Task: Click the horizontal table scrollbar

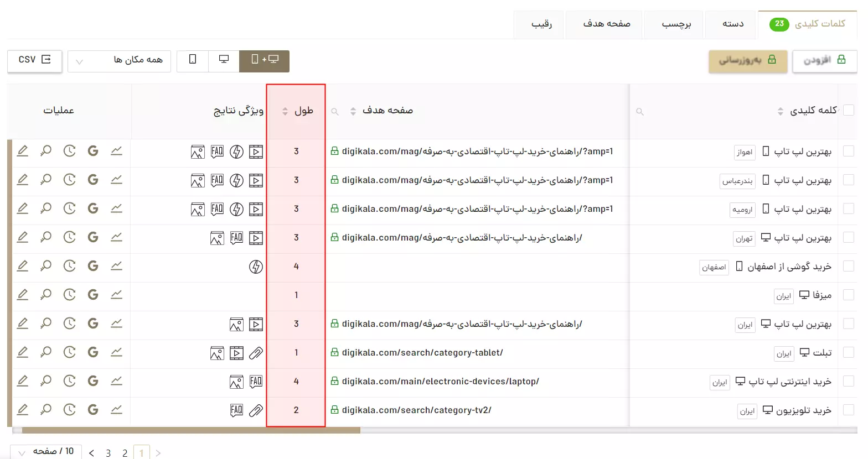Action: pos(191,430)
